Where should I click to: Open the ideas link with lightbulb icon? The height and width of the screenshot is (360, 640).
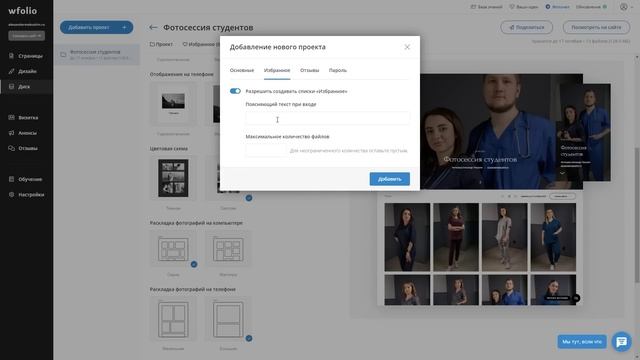tap(524, 7)
